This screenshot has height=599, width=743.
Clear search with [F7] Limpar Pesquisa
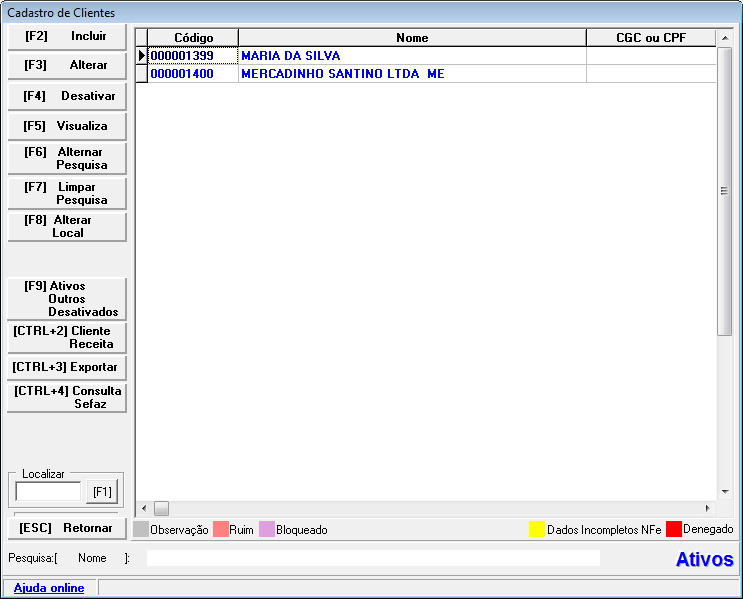tap(67, 193)
